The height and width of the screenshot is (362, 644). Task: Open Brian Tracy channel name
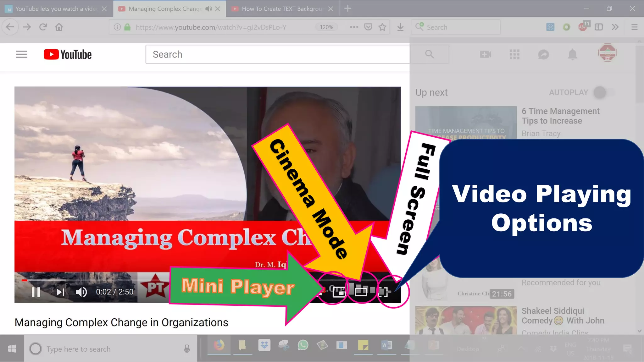pyautogui.click(x=541, y=134)
